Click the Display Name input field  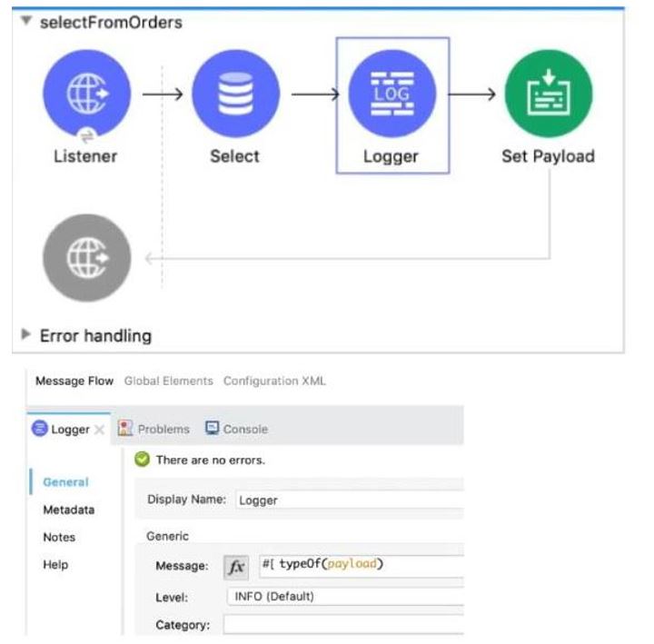[x=350, y=500]
